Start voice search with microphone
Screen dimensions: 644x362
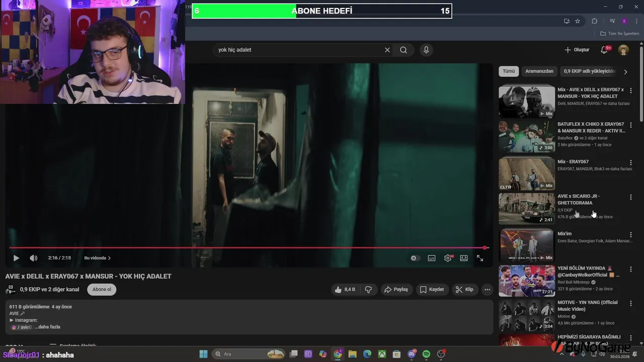pos(426,50)
